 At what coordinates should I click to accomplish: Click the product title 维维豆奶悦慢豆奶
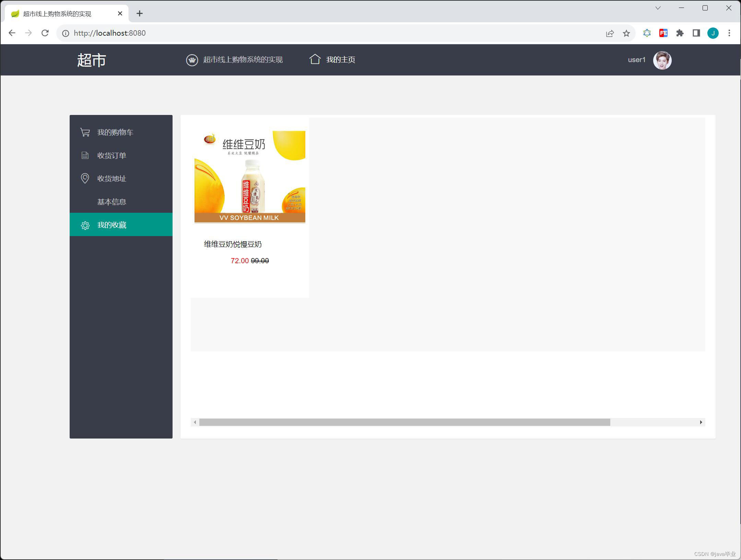point(233,244)
